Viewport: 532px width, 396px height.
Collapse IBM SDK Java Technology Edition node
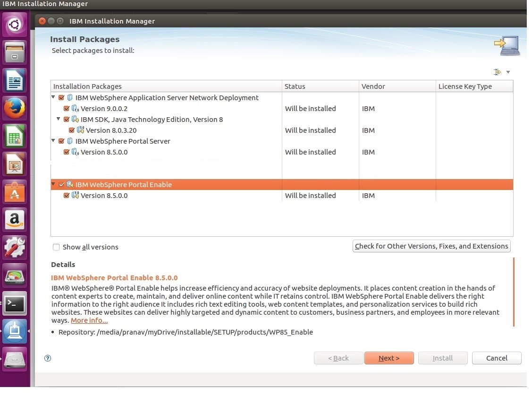coord(59,119)
